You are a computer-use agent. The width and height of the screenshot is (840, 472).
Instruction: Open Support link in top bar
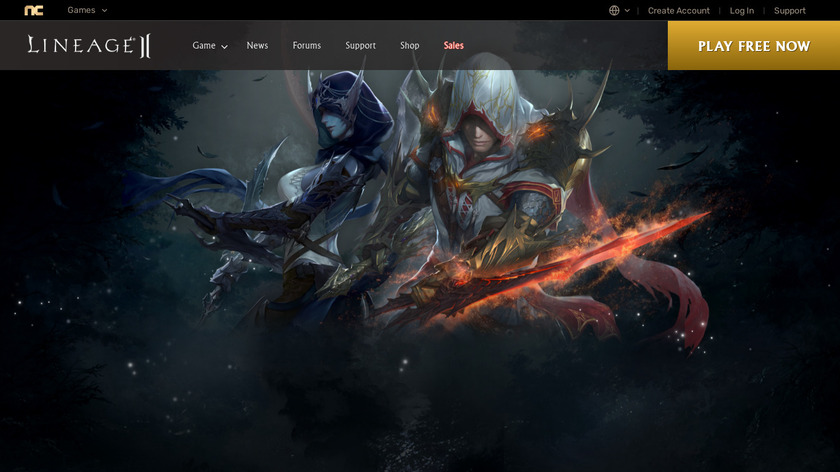(790, 10)
